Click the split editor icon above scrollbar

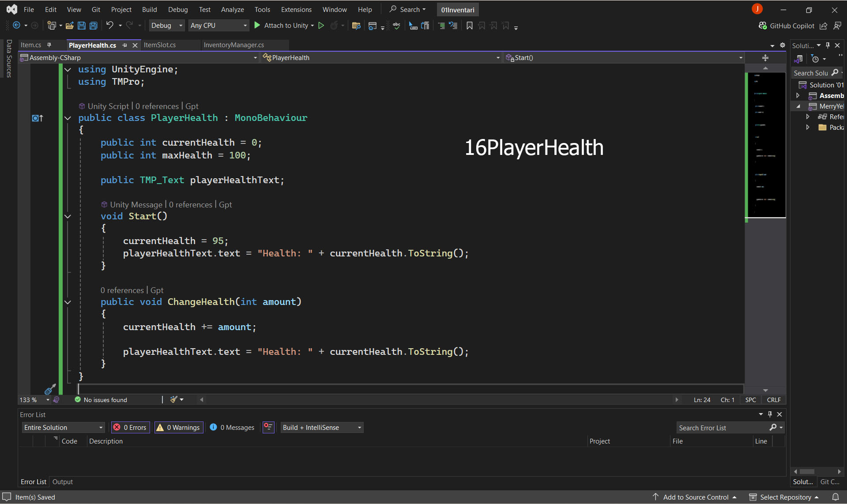coord(765,58)
